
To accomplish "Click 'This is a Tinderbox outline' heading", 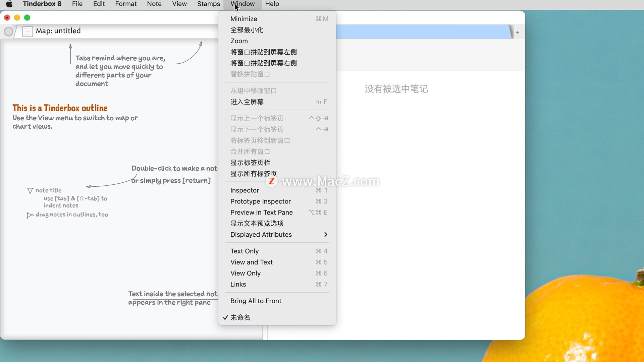I will 60,108.
